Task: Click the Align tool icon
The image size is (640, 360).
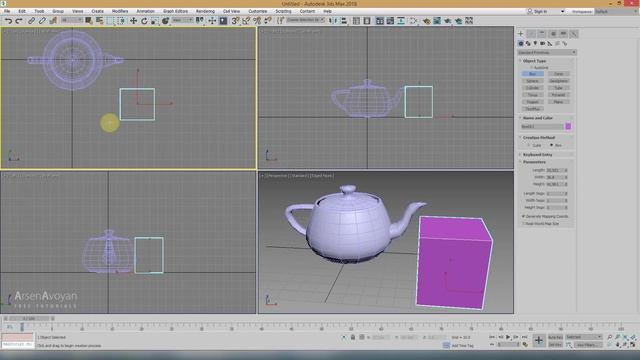Action: click(x=344, y=20)
